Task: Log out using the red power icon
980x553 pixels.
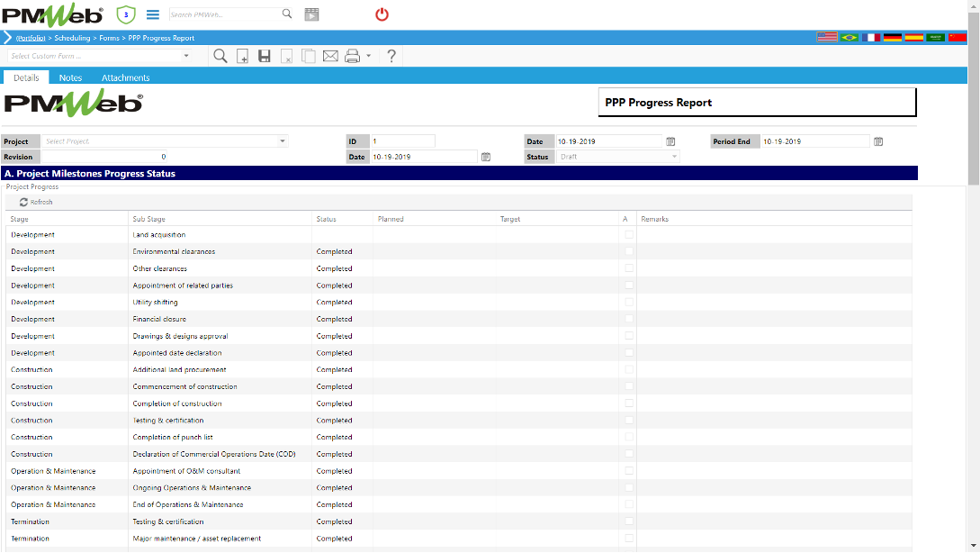Action: 381,14
